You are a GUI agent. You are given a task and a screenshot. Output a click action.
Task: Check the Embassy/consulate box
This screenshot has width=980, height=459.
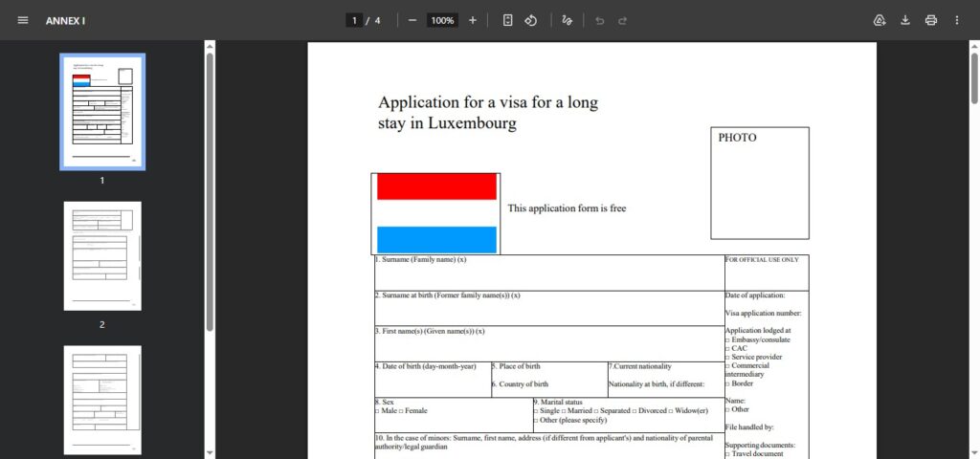727,340
